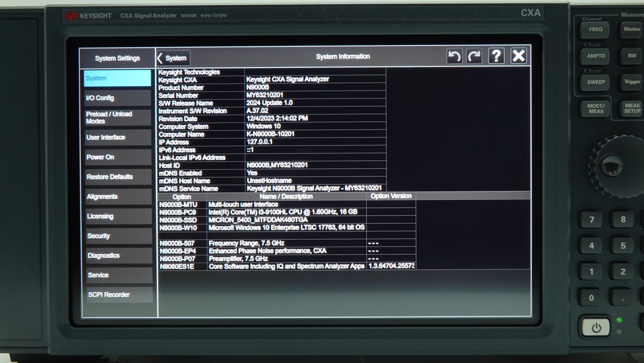Select the N9000B-507 option row
The image size is (644, 363).
(x=287, y=243)
